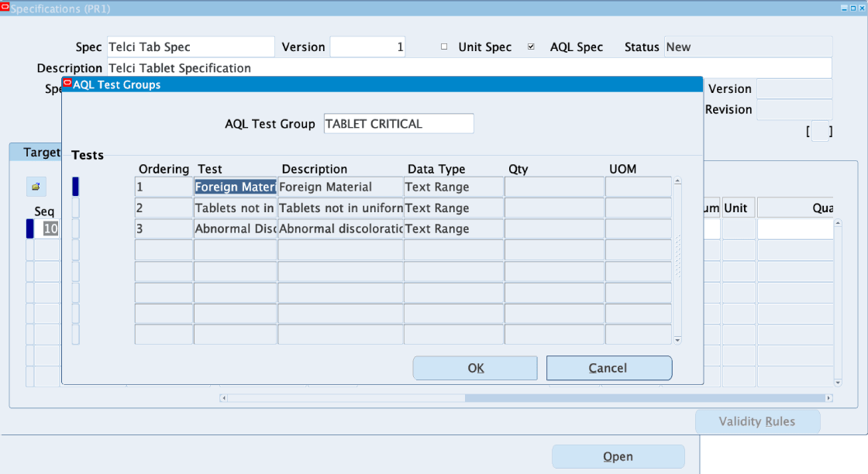This screenshot has height=474, width=868.
Task: Click the Oracle icon in Specifications title bar
Action: click(x=5, y=7)
